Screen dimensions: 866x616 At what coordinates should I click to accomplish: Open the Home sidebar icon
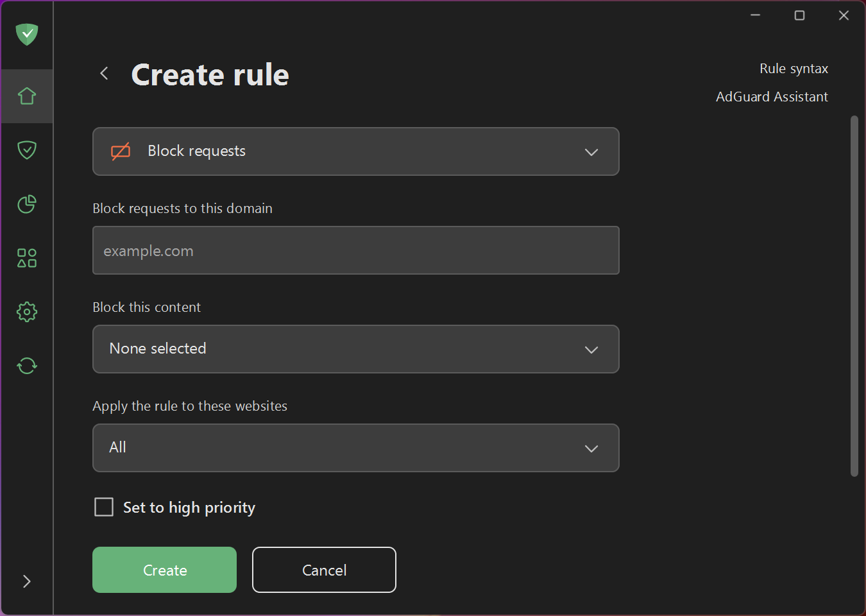[x=26, y=95]
